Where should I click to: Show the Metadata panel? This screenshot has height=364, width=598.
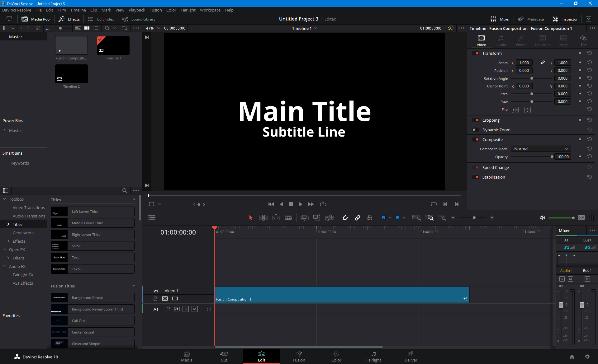click(531, 19)
